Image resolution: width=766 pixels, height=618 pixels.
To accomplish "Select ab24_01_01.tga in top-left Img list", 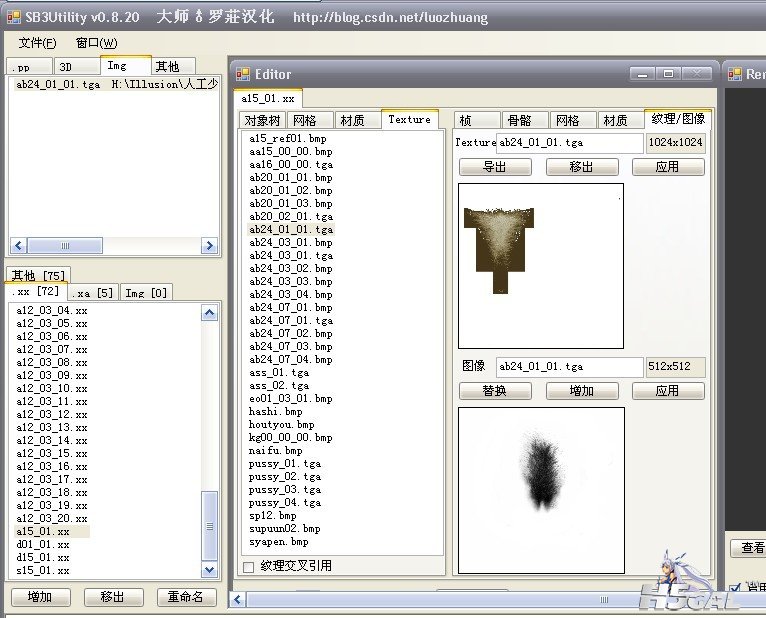I will [115, 85].
